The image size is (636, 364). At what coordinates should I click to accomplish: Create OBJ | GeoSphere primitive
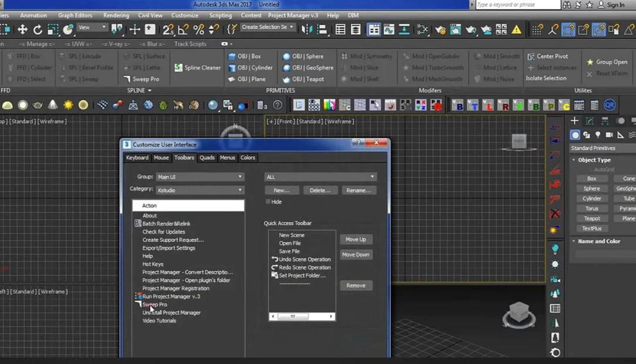coord(308,68)
